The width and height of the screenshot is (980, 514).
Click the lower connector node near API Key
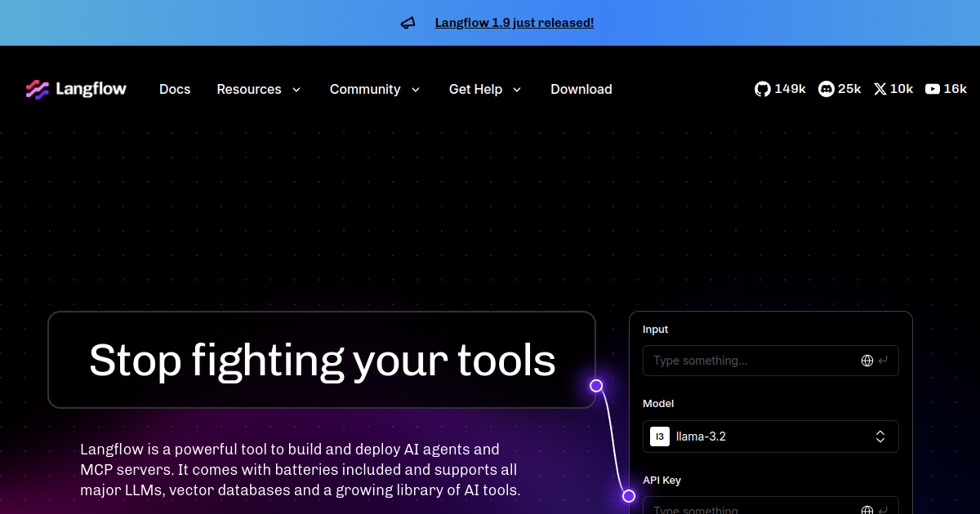(x=629, y=496)
